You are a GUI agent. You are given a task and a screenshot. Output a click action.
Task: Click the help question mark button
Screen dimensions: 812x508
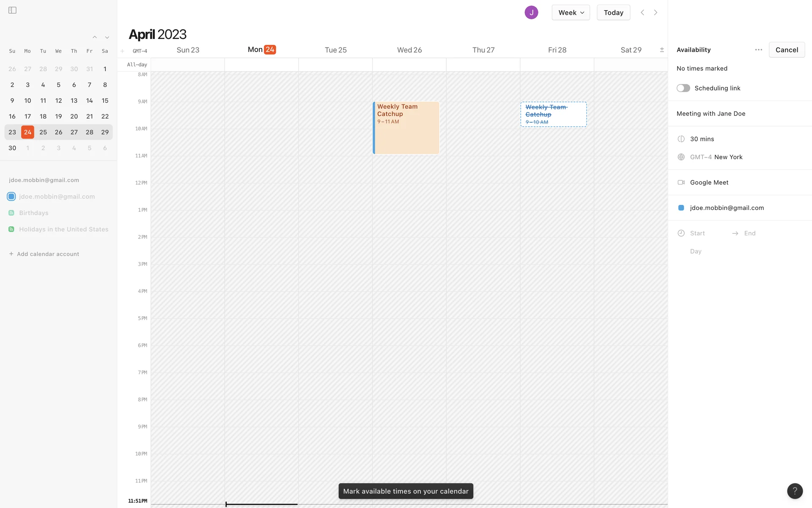coord(795,491)
